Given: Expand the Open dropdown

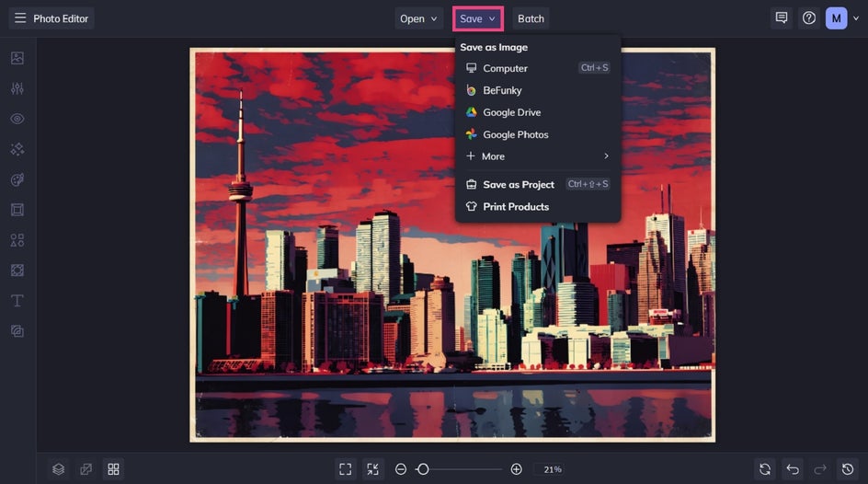Looking at the screenshot, I should pyautogui.click(x=418, y=18).
